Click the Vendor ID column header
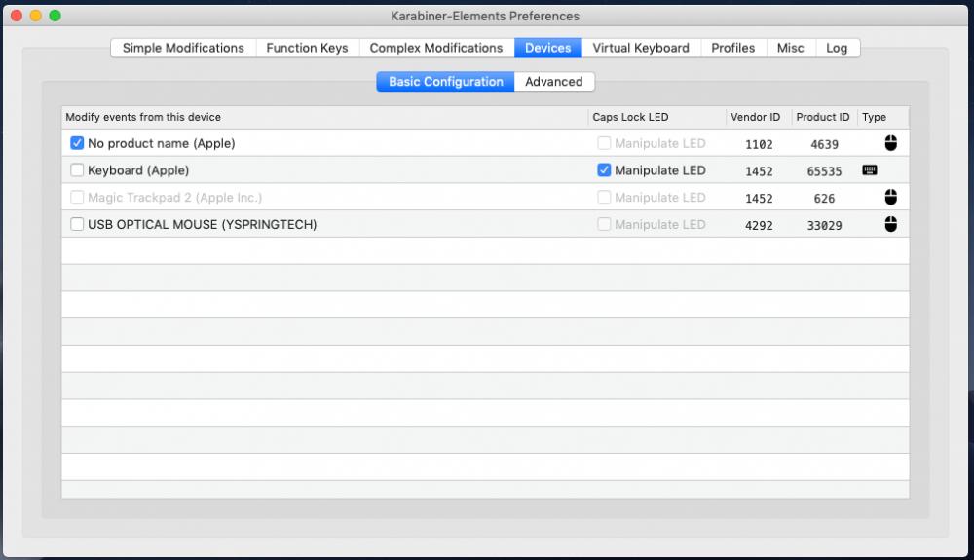 tap(755, 117)
